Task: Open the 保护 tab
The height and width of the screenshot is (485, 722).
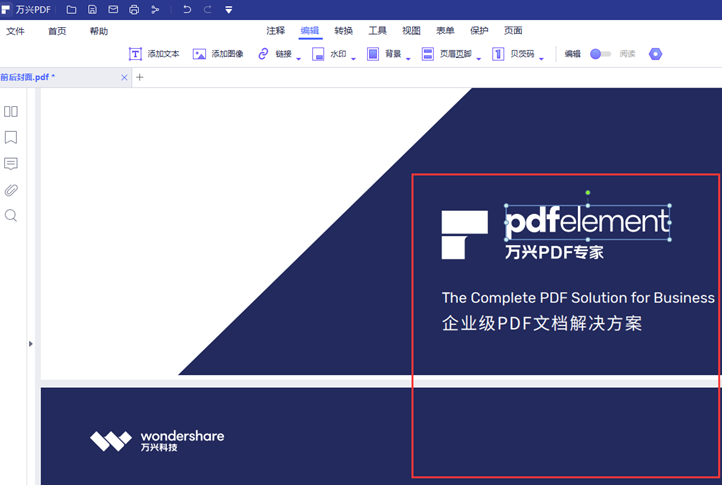Action: pos(479,31)
